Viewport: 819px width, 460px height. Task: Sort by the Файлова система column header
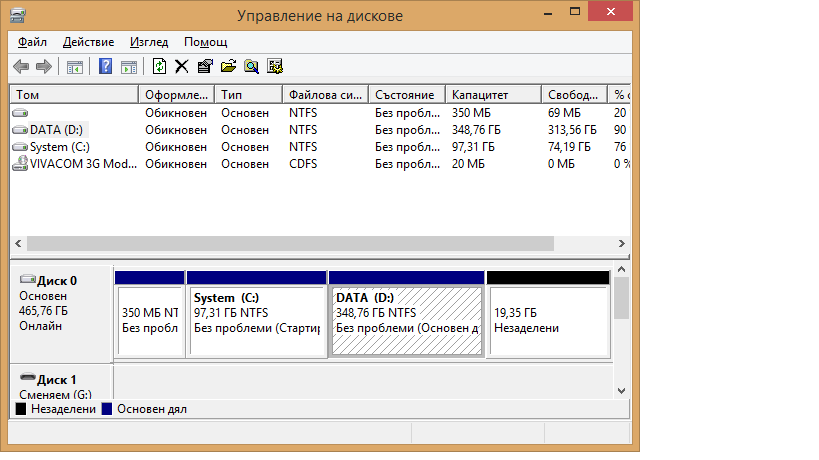pyautogui.click(x=325, y=95)
